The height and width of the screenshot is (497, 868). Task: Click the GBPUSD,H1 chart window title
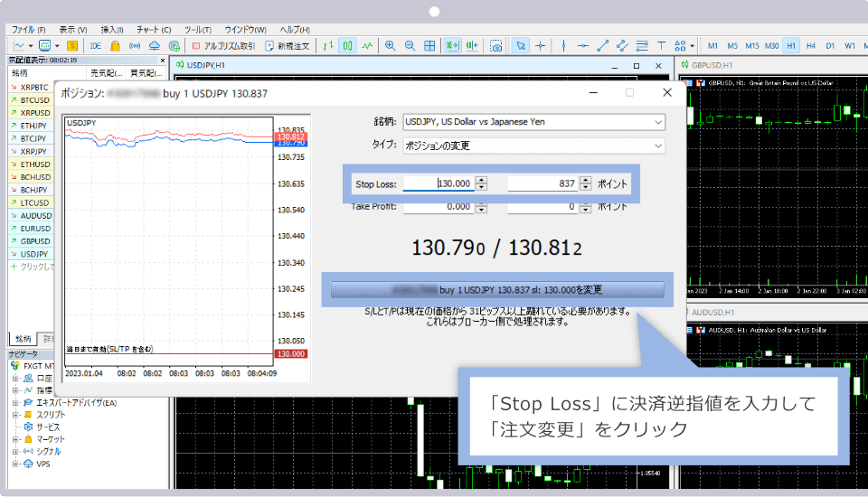712,65
